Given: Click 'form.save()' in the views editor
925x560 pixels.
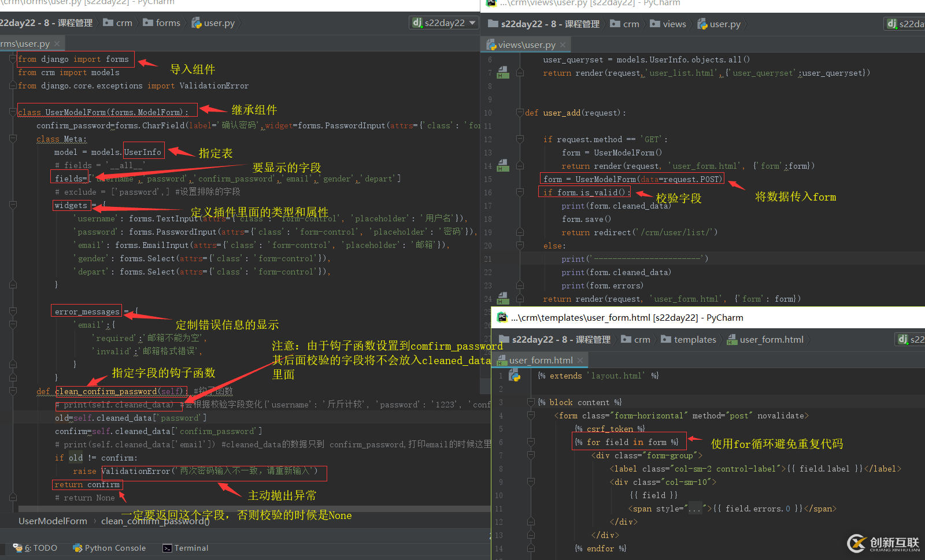Looking at the screenshot, I should [x=586, y=219].
